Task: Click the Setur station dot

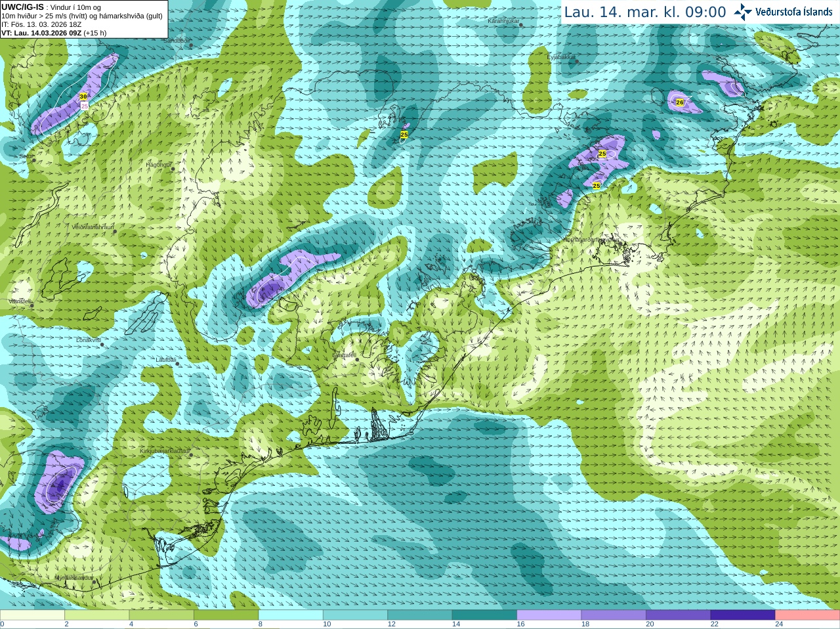Action: pos(34,160)
